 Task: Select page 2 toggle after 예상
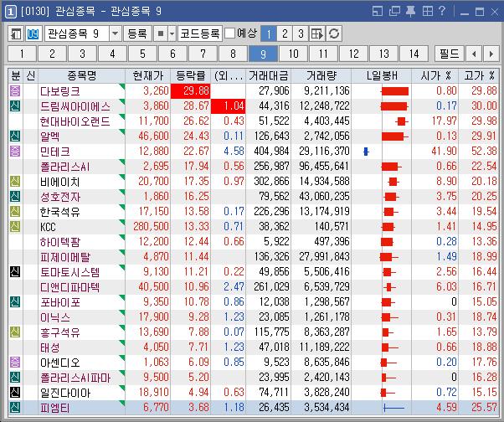click(x=285, y=33)
